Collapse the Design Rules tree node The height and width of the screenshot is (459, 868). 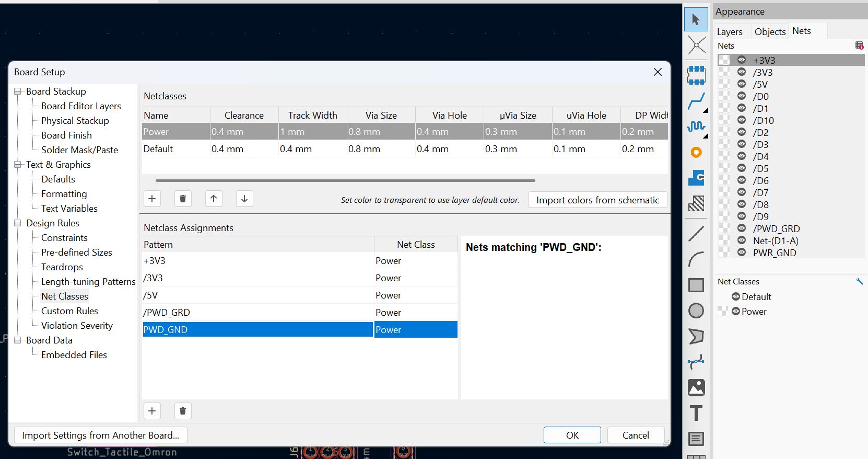[18, 223]
